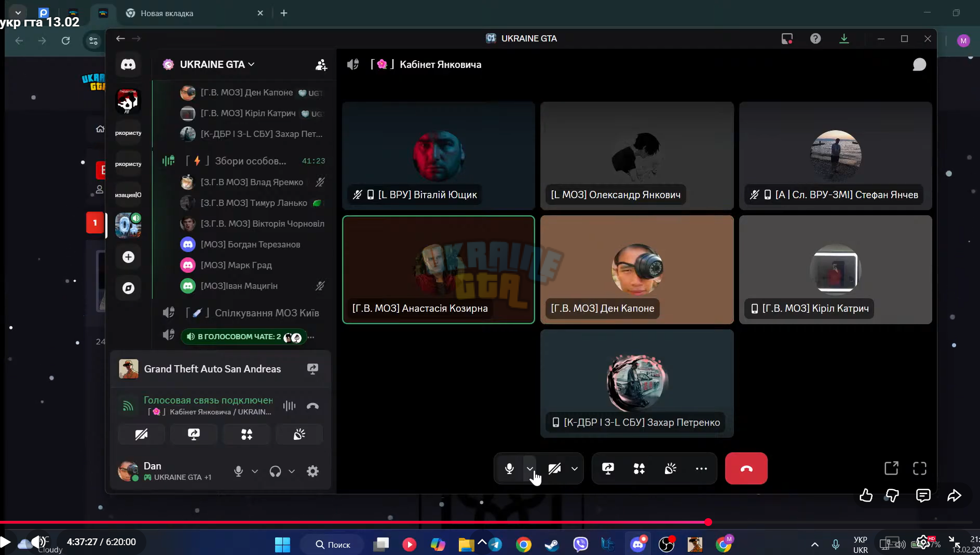Switch the УКР keyboard language indicator
The width and height of the screenshot is (980, 555).
(x=860, y=545)
